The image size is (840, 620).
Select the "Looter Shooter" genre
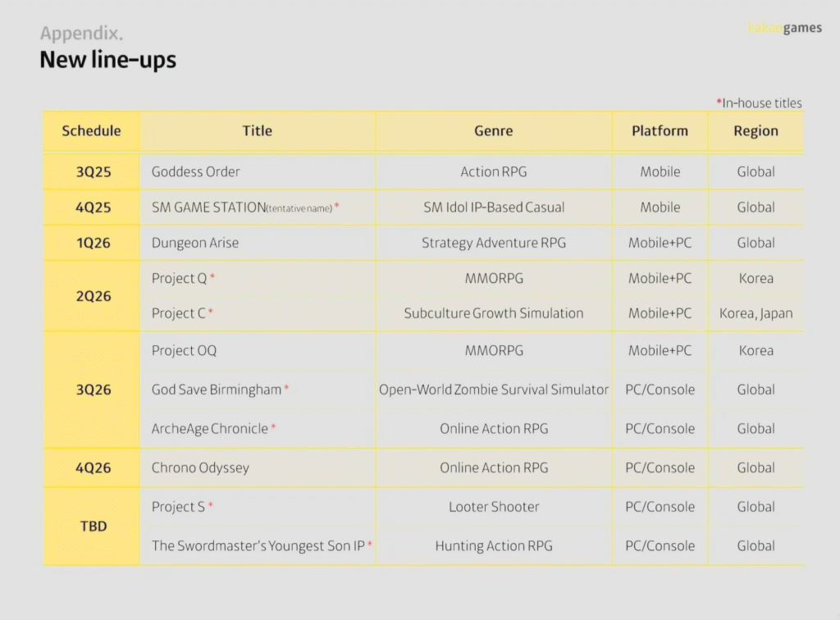494,507
